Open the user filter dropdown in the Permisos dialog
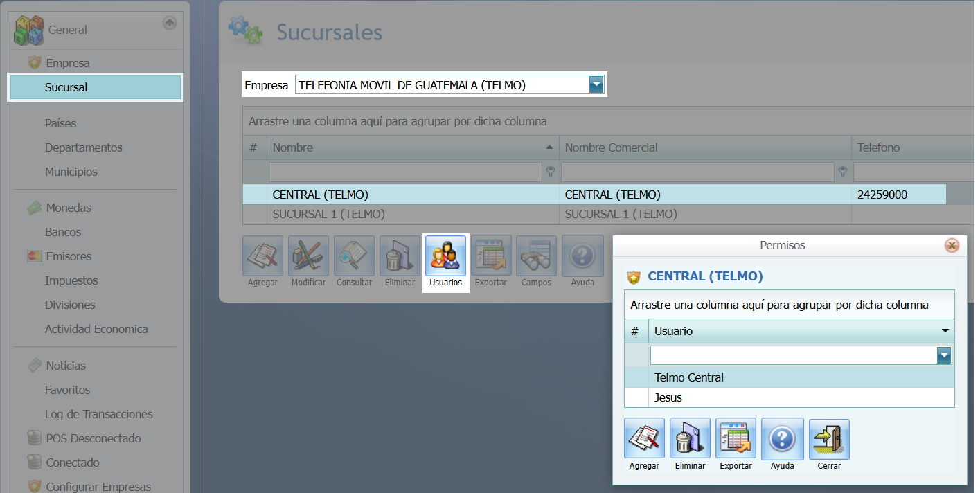The height and width of the screenshot is (493, 980). click(944, 355)
